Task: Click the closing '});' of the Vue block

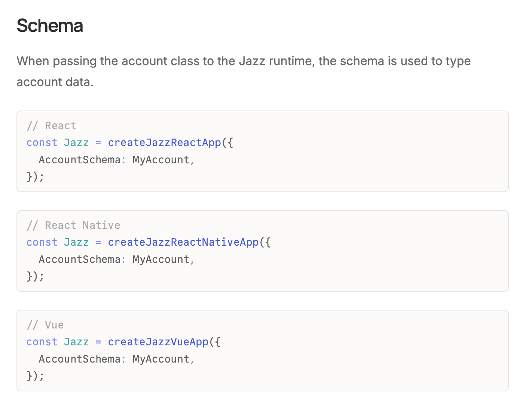Action: click(36, 376)
